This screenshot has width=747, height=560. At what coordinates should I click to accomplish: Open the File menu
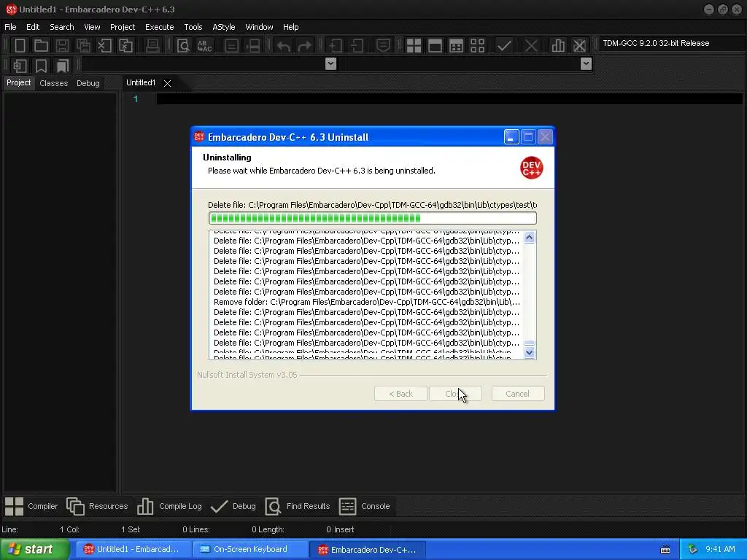pos(10,27)
